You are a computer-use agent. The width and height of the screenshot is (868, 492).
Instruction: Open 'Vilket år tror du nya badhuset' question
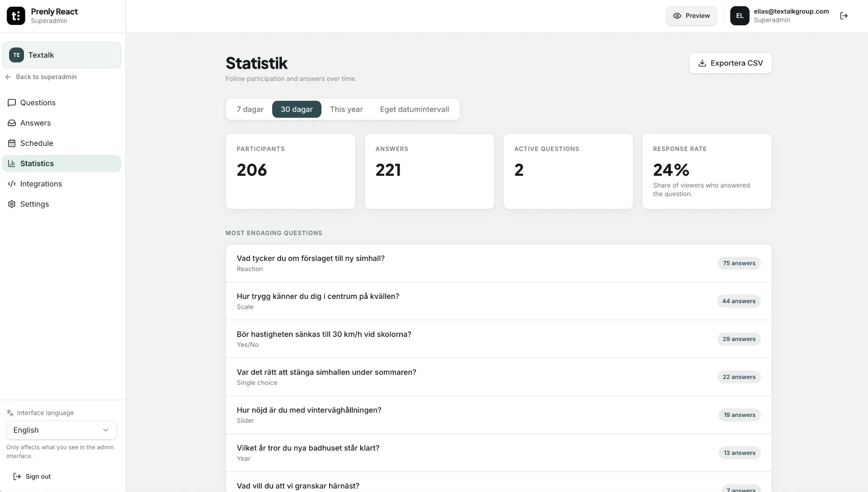click(499, 453)
